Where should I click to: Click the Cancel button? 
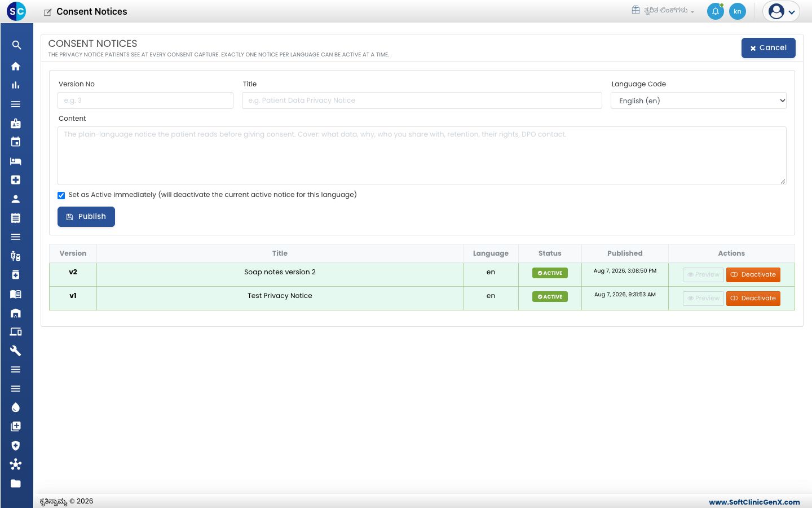(x=768, y=48)
